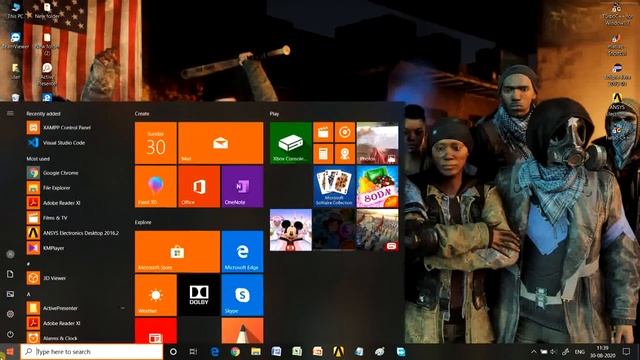
Task: Open File Explorer from the taskbar
Action: click(x=256, y=351)
